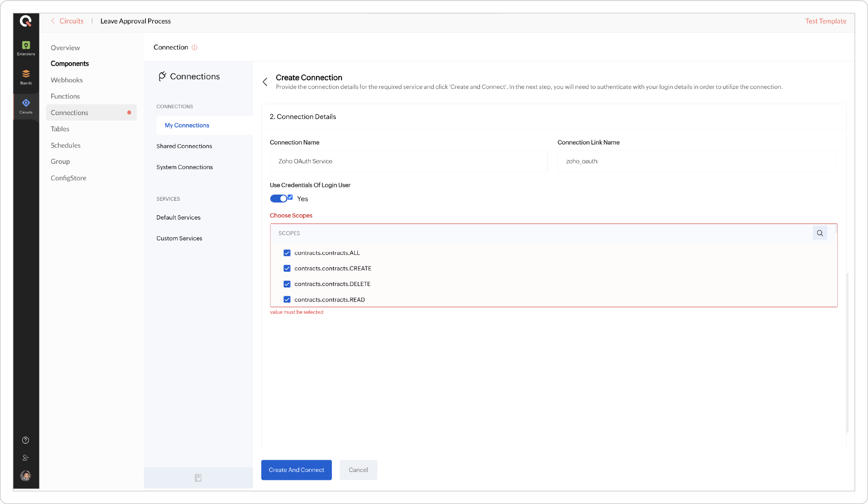Viewport: 868px width, 504px height.
Task: Open Shared Connections section
Action: click(x=184, y=146)
